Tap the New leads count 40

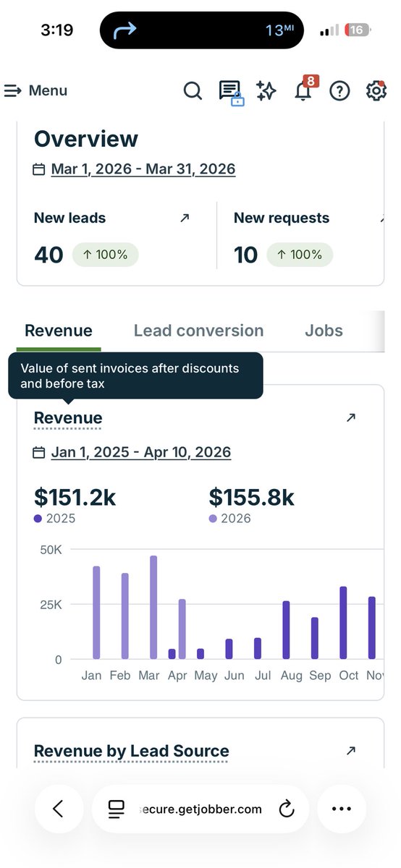pyautogui.click(x=48, y=255)
